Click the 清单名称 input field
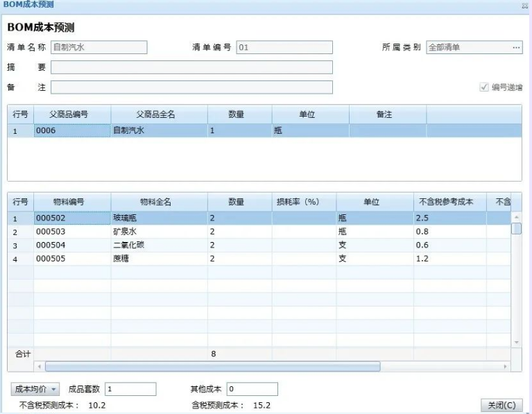The image size is (532, 414). [99, 47]
